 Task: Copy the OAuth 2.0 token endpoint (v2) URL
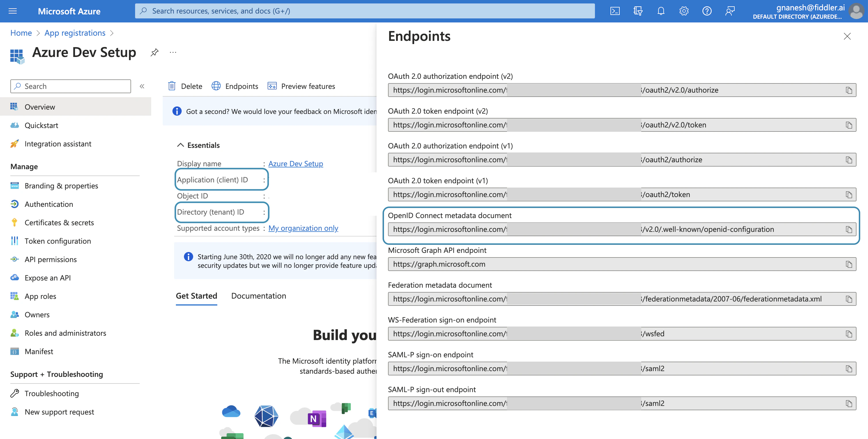pyautogui.click(x=849, y=125)
